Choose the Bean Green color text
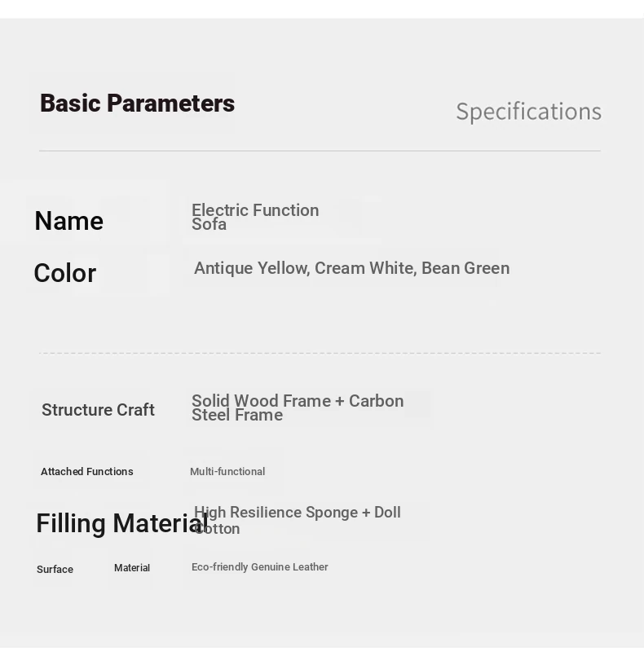The height and width of the screenshot is (652, 644). pyautogui.click(x=465, y=268)
